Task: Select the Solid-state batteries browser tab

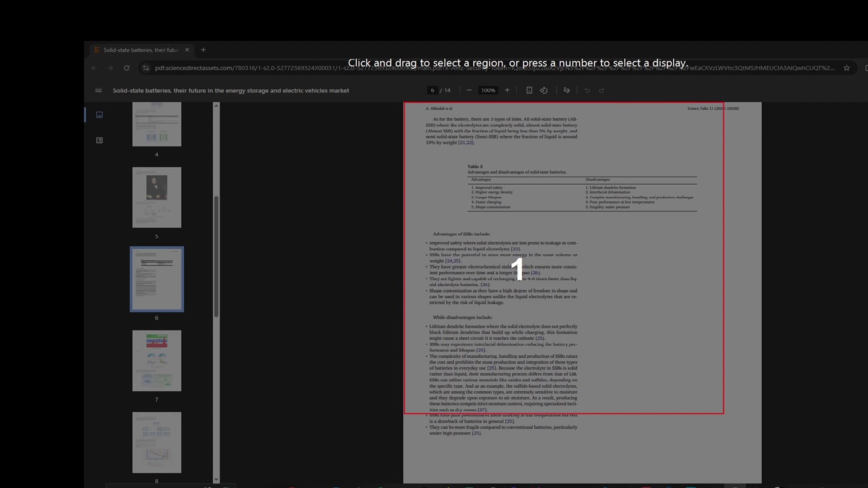Action: [141, 50]
